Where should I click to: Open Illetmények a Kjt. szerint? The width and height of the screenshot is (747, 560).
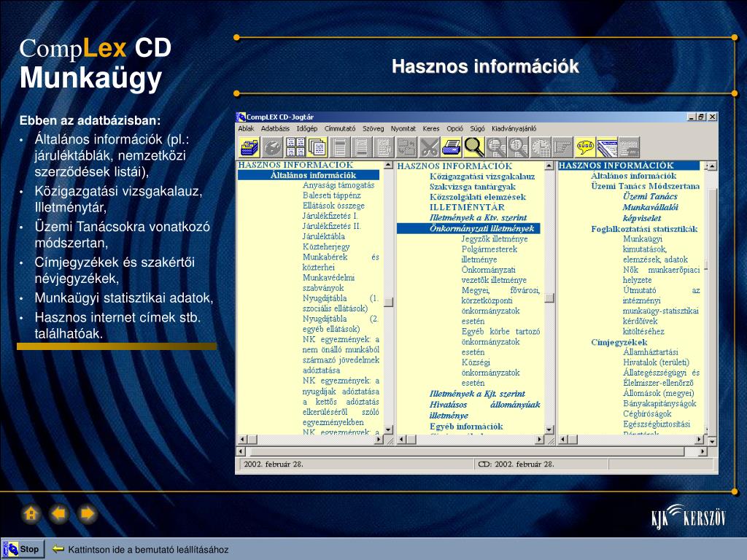[x=477, y=394]
